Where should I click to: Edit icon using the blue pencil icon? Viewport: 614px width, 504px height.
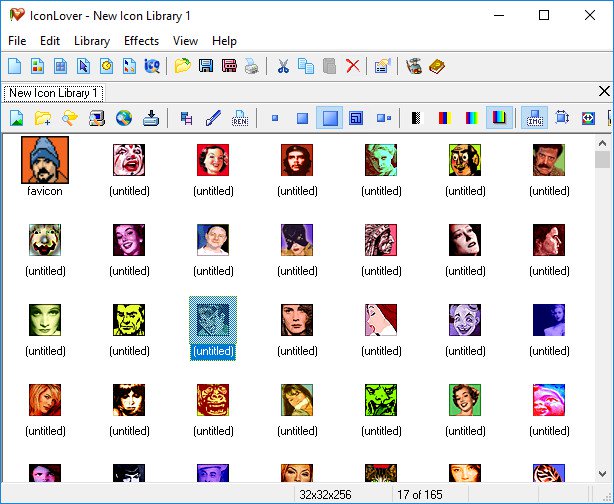pyautogui.click(x=213, y=118)
